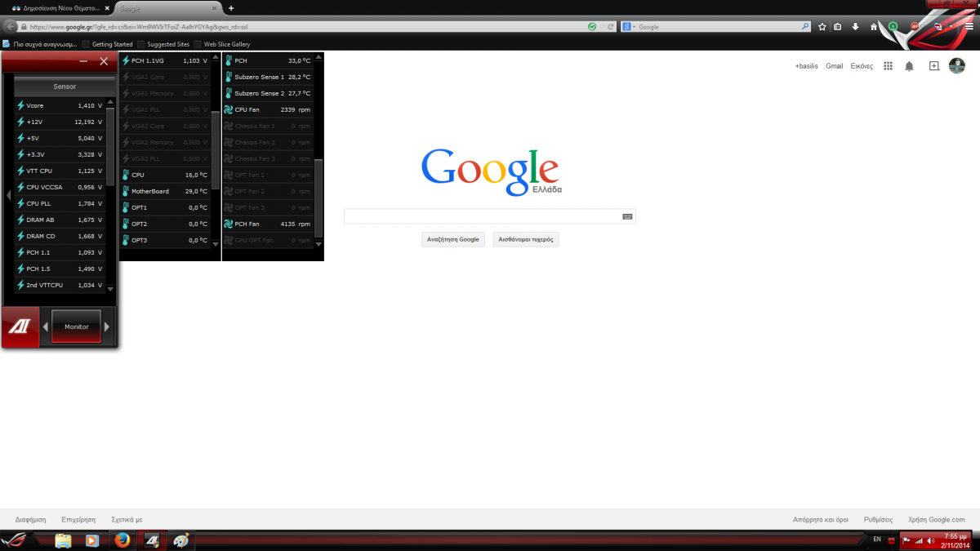
Task: Click down arrow of fan column scrollbar
Action: (319, 243)
